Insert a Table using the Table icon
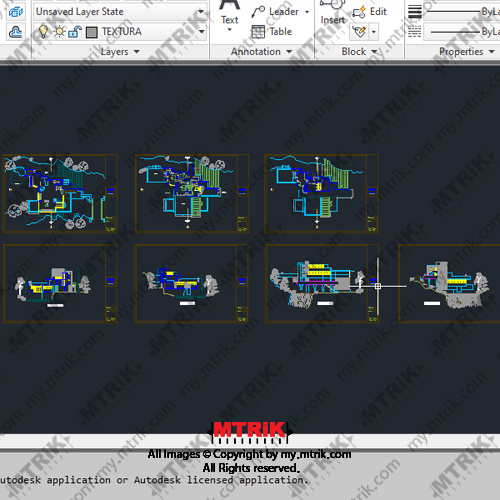Viewport: 500px width, 500px height. pyautogui.click(x=258, y=32)
